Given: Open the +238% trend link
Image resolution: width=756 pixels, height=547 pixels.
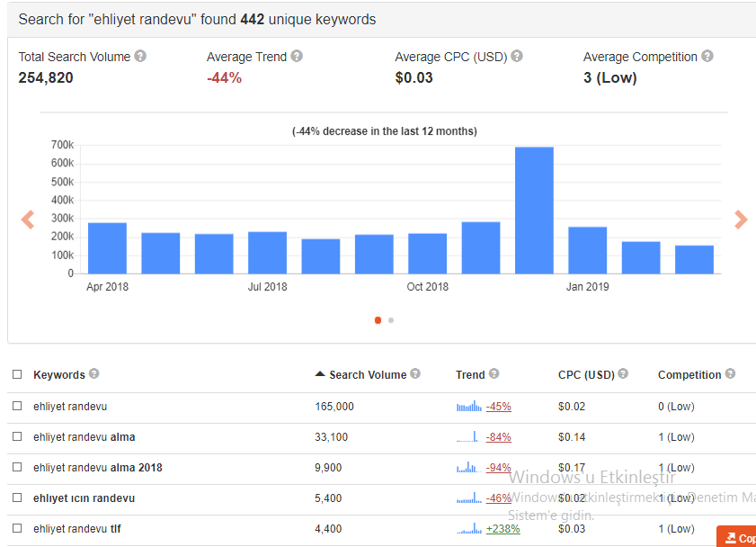Looking at the screenshot, I should coord(503,529).
